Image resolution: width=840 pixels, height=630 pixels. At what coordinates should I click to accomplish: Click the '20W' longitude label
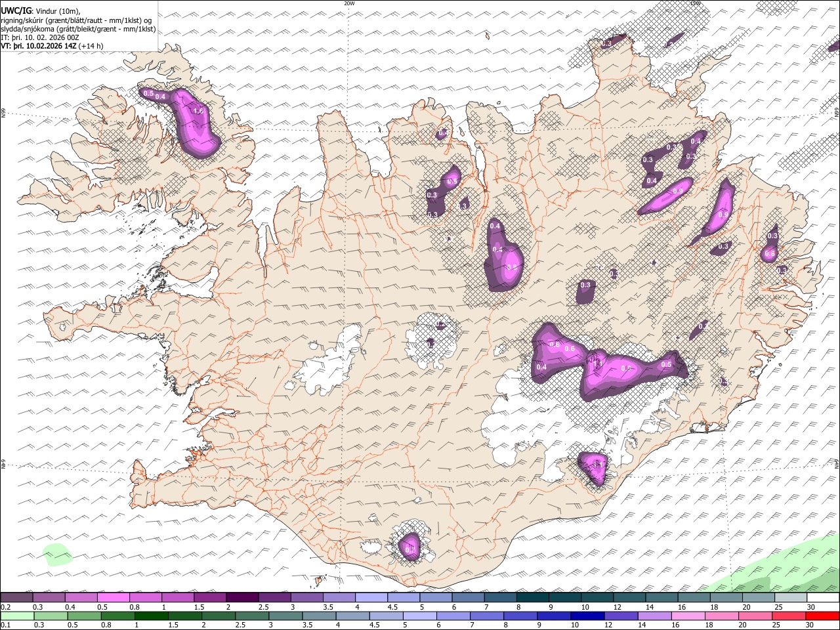[349, 3]
